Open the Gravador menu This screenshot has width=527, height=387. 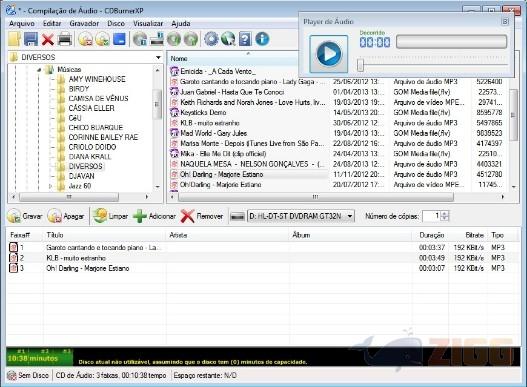pyautogui.click(x=84, y=24)
